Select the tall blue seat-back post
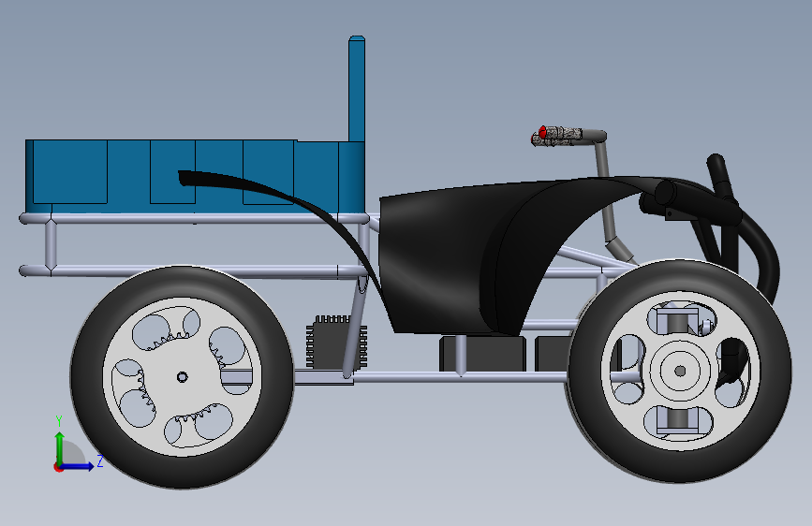The image size is (812, 526). (x=357, y=89)
